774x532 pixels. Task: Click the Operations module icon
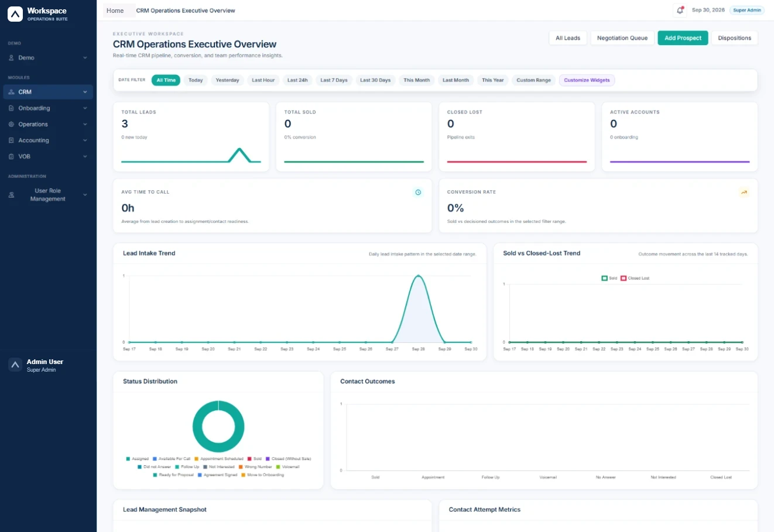point(12,125)
